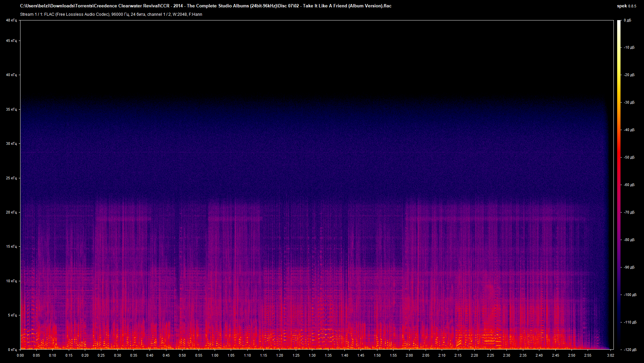This screenshot has height=363, width=644.
Task: Click the 3:02 end-of-track timestamp
Action: coord(610,355)
